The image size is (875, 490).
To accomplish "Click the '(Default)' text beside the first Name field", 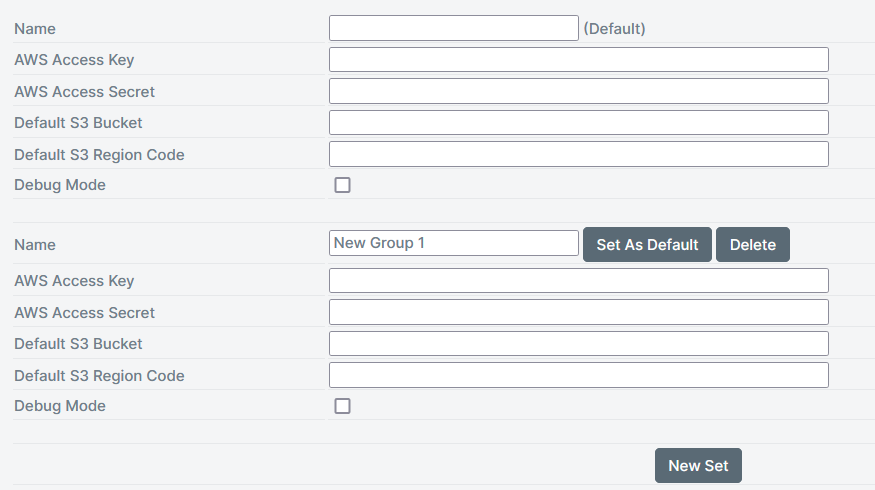I will [x=614, y=29].
